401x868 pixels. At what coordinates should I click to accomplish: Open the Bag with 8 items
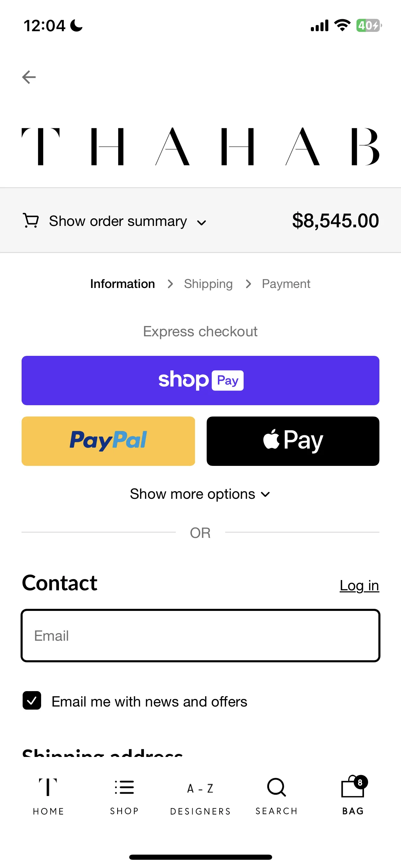pos(353,795)
